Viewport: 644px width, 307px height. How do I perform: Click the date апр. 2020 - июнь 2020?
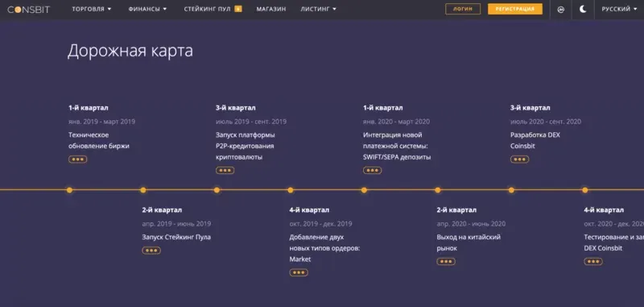pyautogui.click(x=471, y=224)
